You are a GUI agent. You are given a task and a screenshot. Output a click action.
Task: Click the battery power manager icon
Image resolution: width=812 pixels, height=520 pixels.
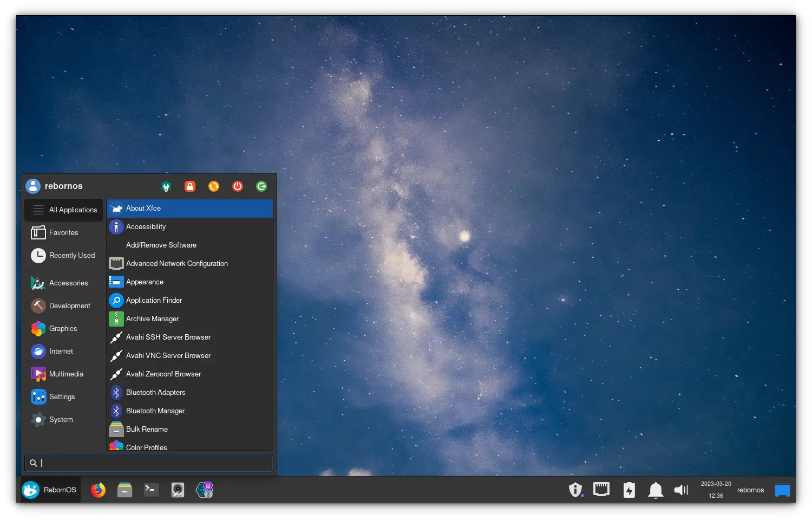coord(628,490)
